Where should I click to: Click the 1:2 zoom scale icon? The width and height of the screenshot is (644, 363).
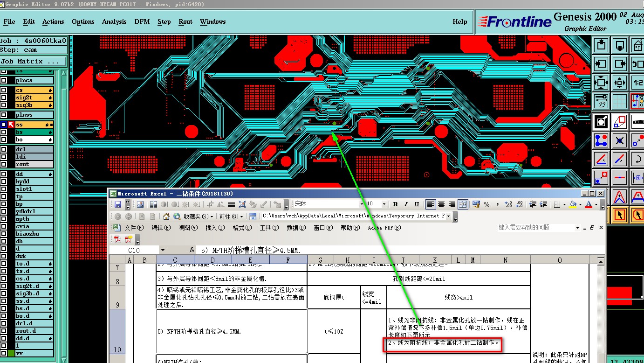pyautogui.click(x=637, y=83)
